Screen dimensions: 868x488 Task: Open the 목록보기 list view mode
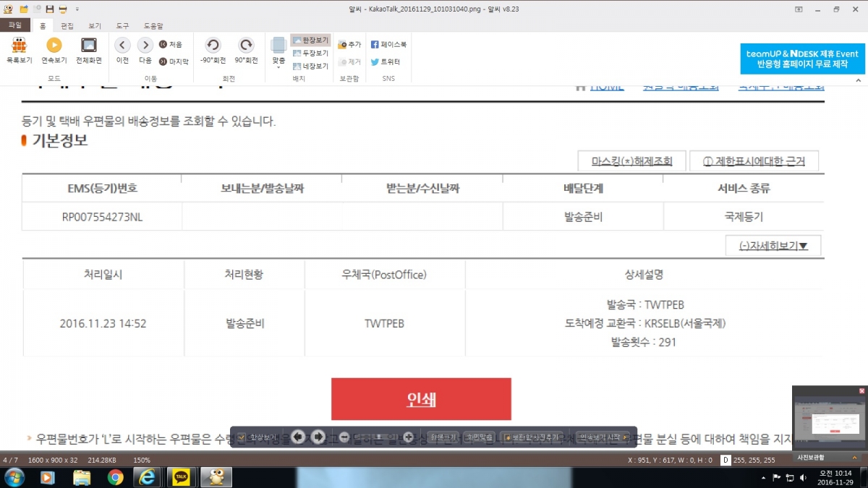[x=20, y=51]
